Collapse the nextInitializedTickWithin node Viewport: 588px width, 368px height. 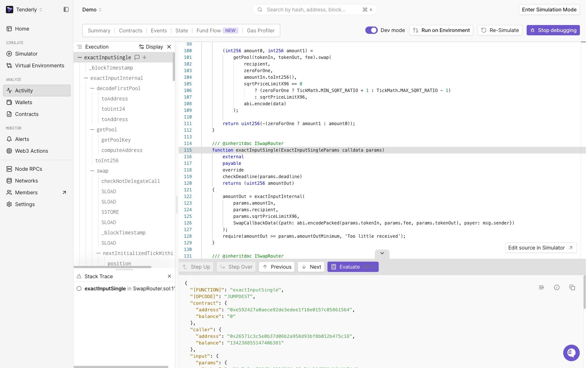tap(98, 253)
